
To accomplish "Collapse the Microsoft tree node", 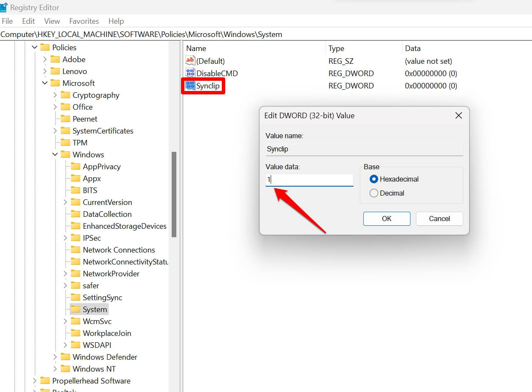I will pos(45,83).
